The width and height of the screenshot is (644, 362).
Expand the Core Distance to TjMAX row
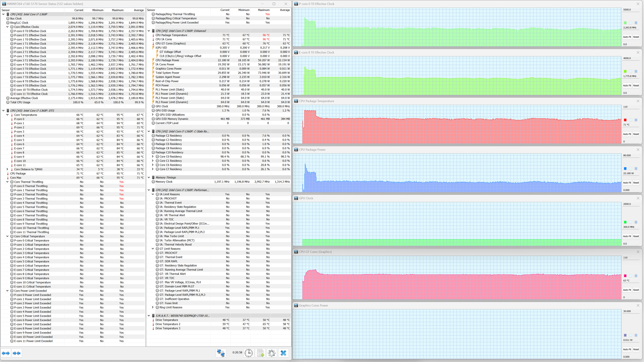click(x=8, y=169)
